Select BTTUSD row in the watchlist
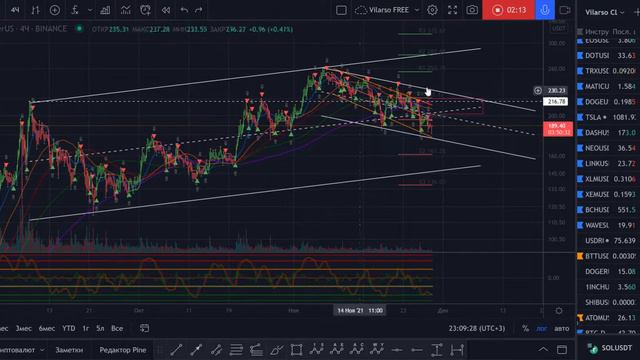This screenshot has width=640, height=360. coord(608,256)
